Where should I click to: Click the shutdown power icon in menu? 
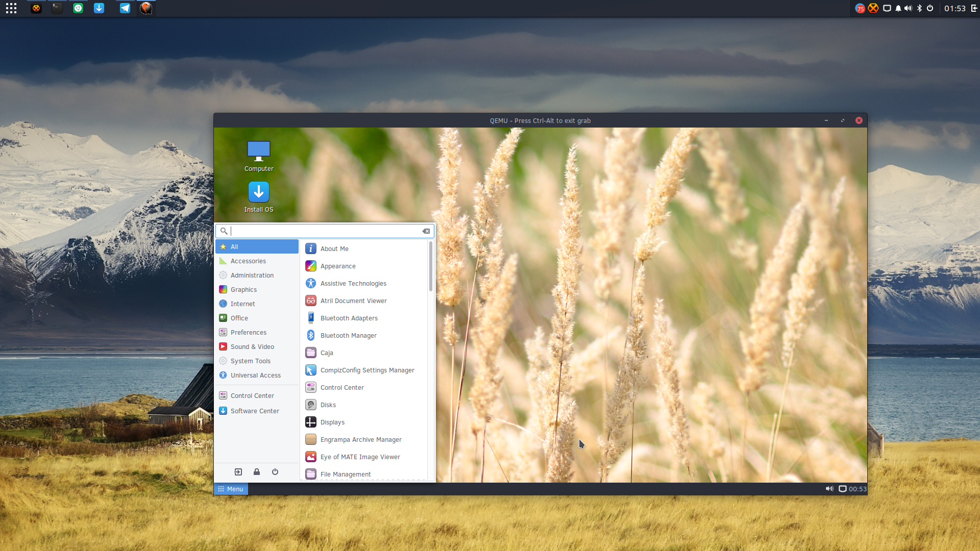coord(275,472)
